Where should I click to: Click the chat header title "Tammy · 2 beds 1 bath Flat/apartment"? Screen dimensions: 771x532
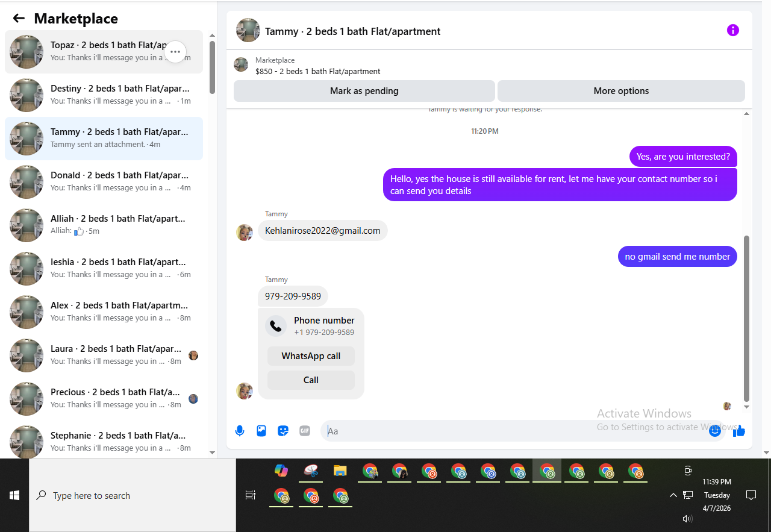(353, 31)
